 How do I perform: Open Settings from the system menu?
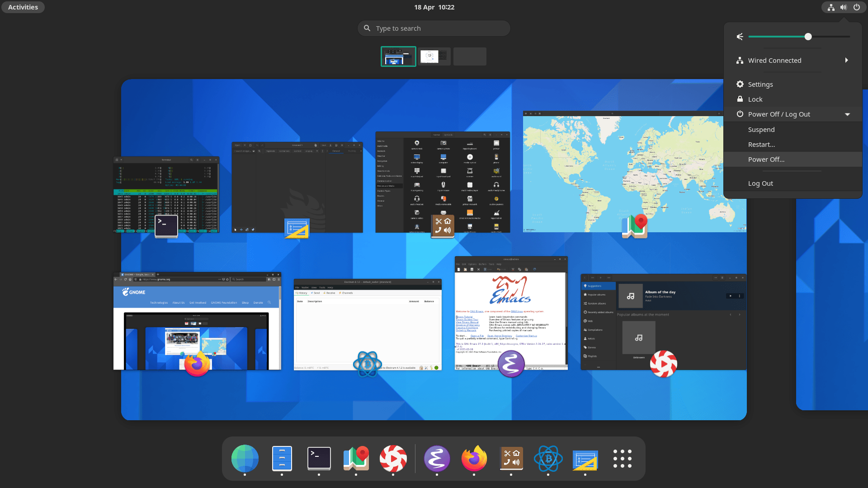coord(760,84)
